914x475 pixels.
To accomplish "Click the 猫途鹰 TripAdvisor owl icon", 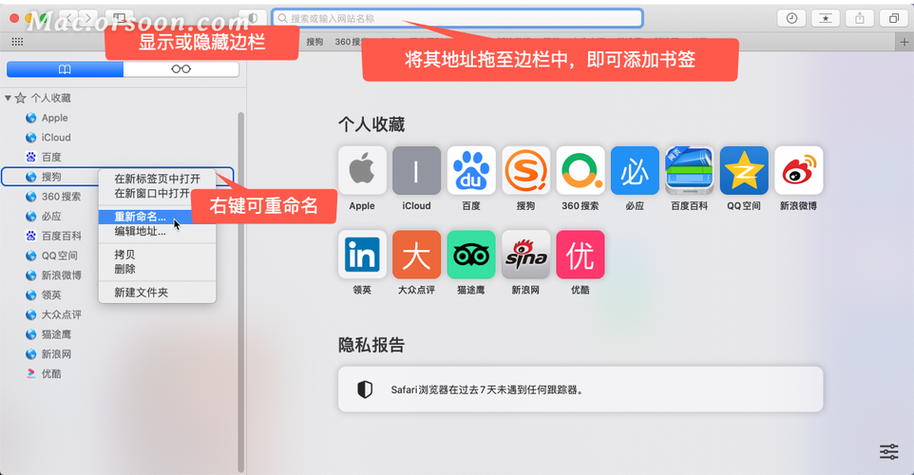I will pos(471,255).
